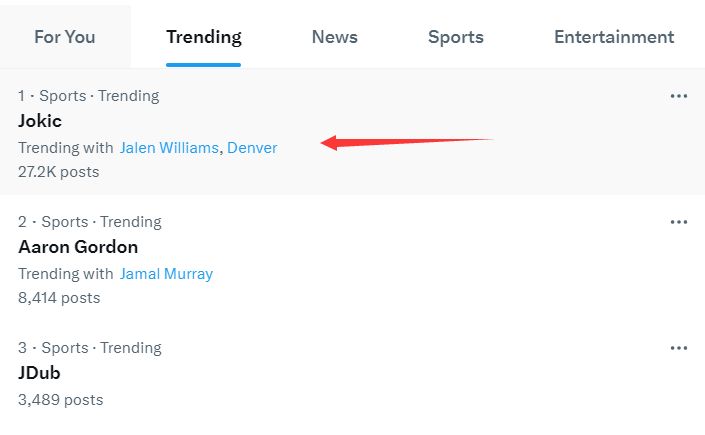Switch to the Entertainment tab
The width and height of the screenshot is (705, 435).
(x=614, y=37)
